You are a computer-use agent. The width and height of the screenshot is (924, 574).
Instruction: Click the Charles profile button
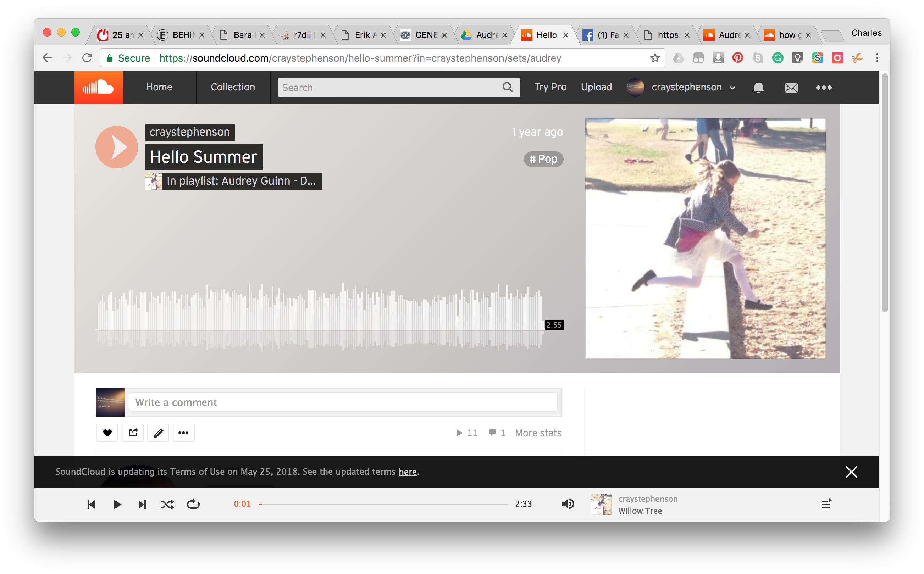pos(866,33)
